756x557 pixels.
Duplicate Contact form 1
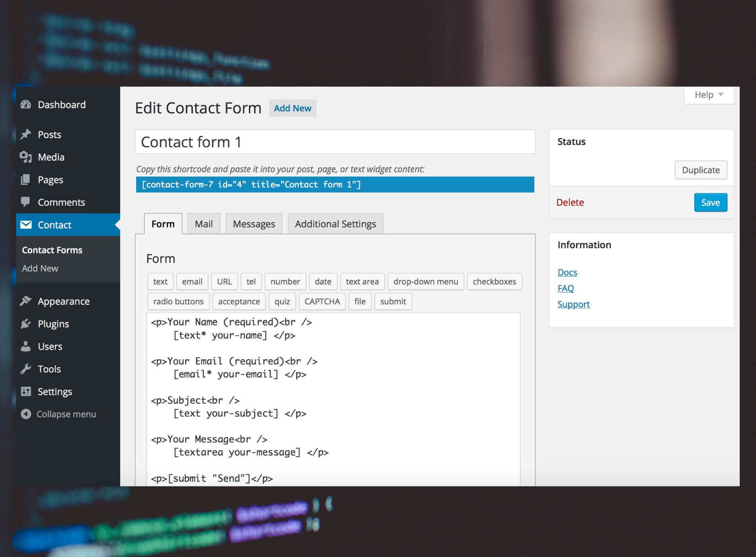[x=701, y=170]
